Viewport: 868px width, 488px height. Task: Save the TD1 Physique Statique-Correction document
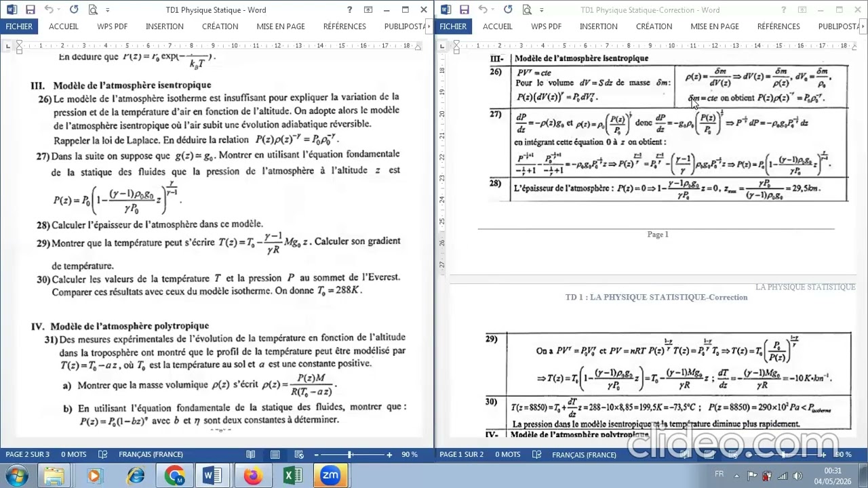[464, 10]
